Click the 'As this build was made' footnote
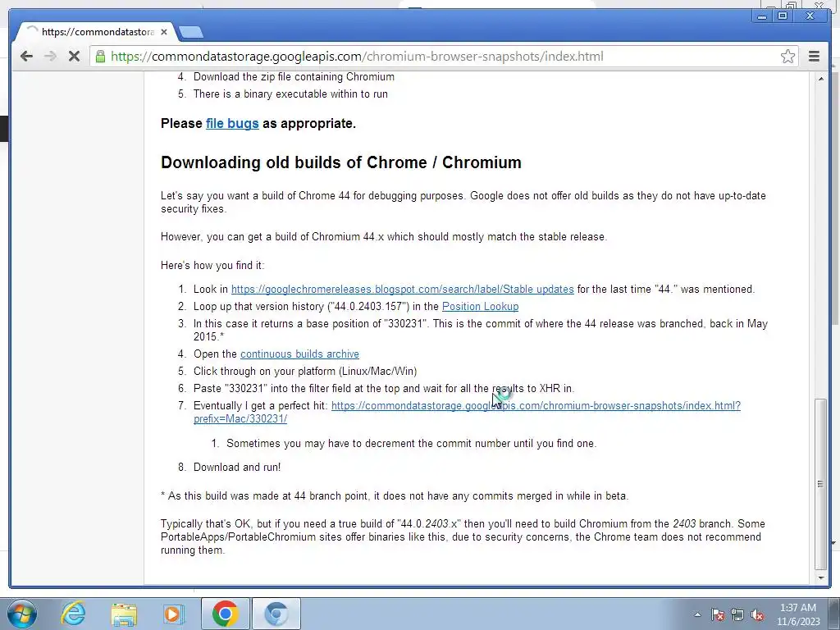This screenshot has width=840, height=630. click(x=395, y=496)
